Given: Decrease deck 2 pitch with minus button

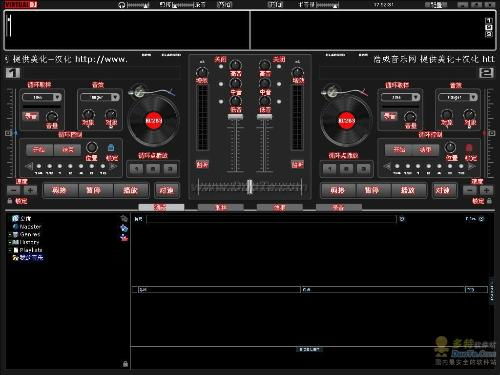Looking at the screenshot, I should (x=470, y=190).
